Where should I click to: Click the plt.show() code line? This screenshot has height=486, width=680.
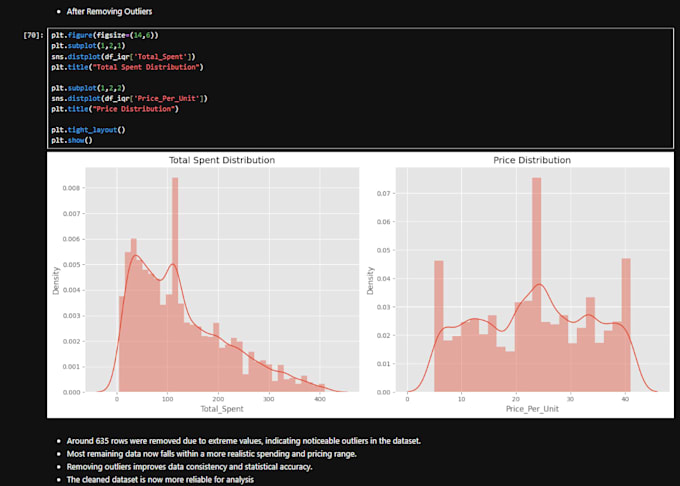(x=72, y=140)
